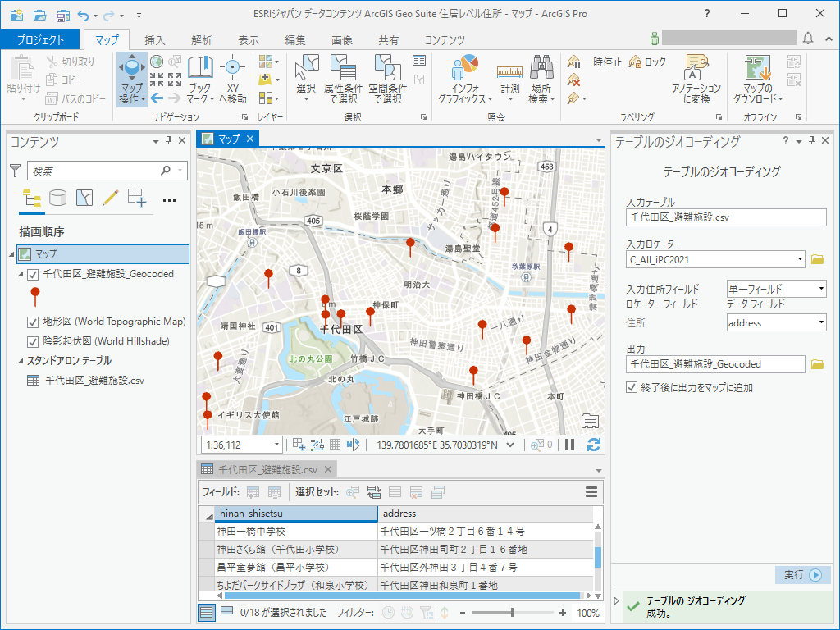Open the 入力ロケーター C_All_iPC2021 dropdown
Image resolution: width=840 pixels, height=630 pixels.
pos(800,259)
